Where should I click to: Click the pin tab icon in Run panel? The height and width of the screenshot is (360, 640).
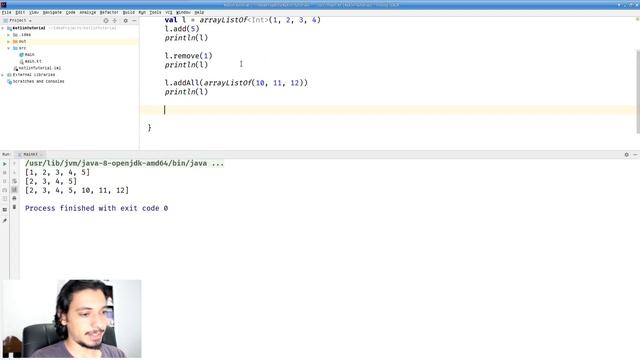(x=5, y=221)
